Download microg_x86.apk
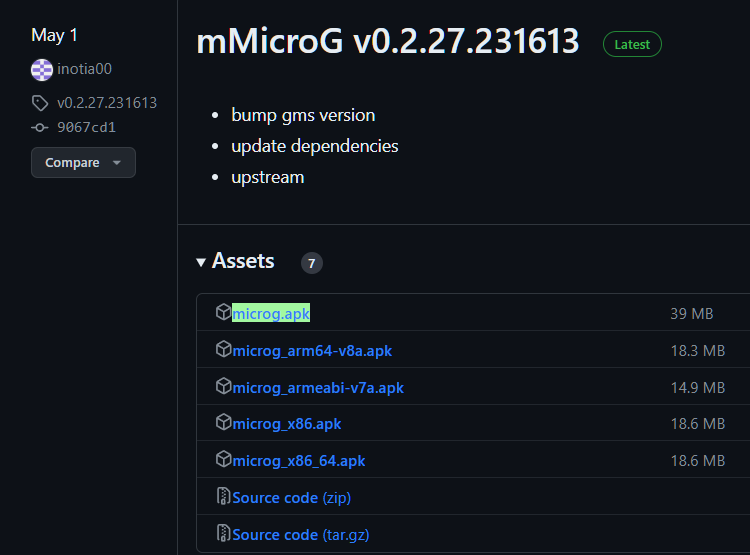The width and height of the screenshot is (750, 555). [x=287, y=424]
